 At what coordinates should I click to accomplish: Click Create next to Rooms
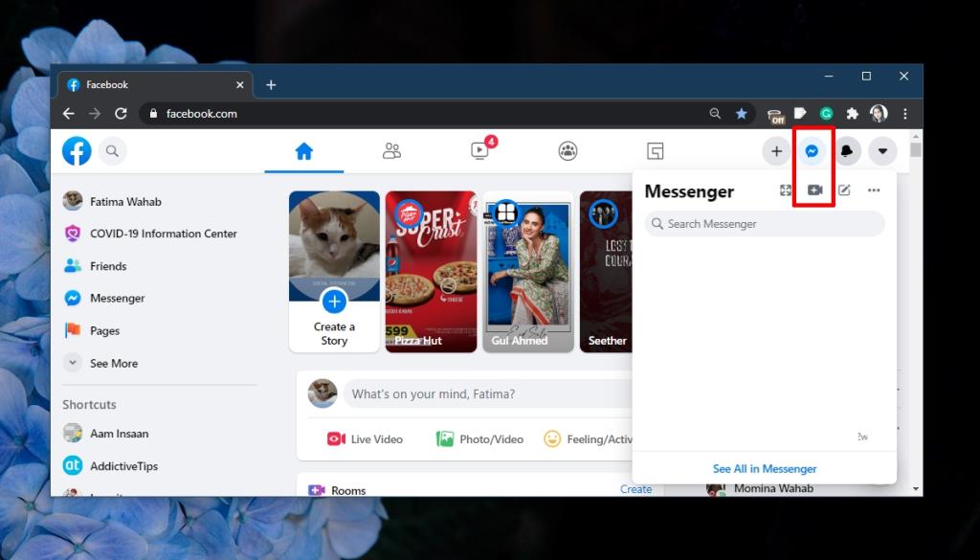coord(635,489)
